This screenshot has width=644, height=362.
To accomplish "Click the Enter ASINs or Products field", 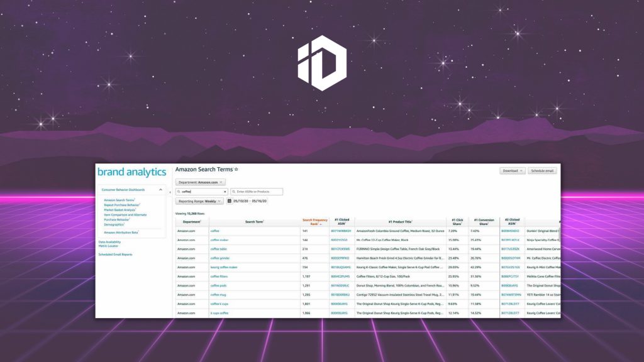I will (x=257, y=192).
